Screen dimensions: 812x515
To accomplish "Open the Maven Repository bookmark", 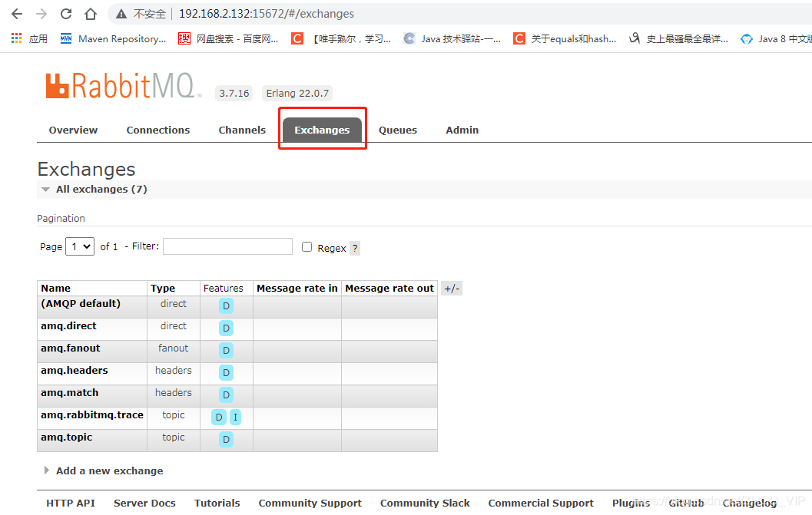I will (114, 39).
